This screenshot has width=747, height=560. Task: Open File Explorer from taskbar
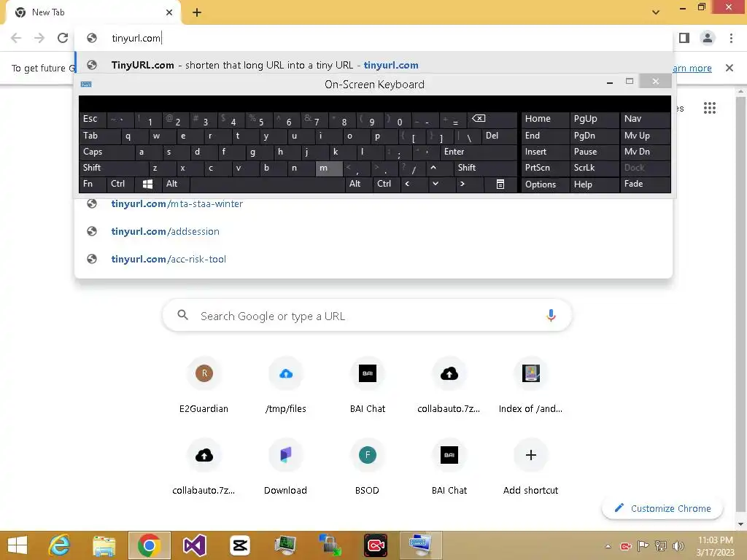pyautogui.click(x=104, y=545)
